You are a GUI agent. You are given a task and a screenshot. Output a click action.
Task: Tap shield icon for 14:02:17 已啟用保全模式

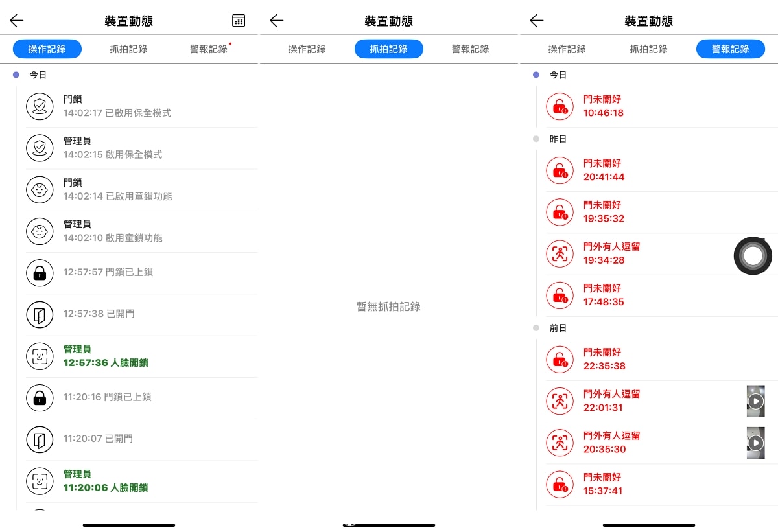tap(40, 106)
